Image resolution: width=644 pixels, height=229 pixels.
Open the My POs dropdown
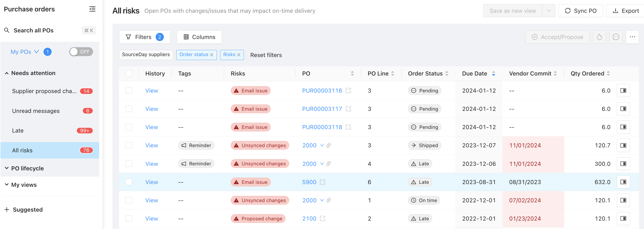[x=25, y=52]
